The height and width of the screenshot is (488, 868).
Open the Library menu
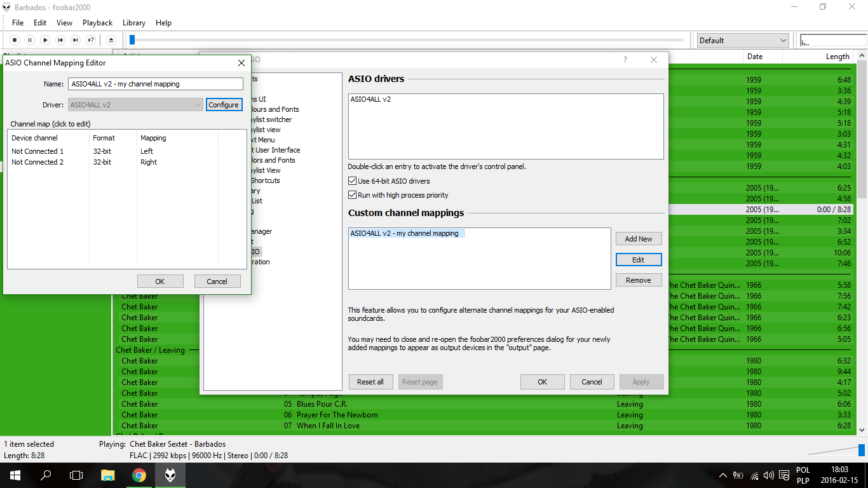pyautogui.click(x=134, y=22)
